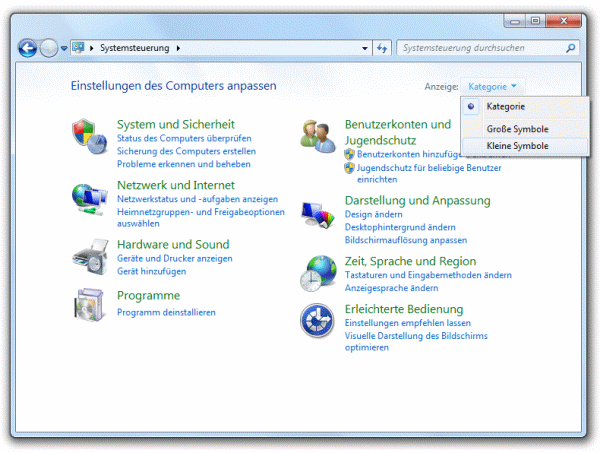Image resolution: width=600 pixels, height=453 pixels.
Task: Click the Hardware und Sound printer icon
Action: click(x=87, y=255)
